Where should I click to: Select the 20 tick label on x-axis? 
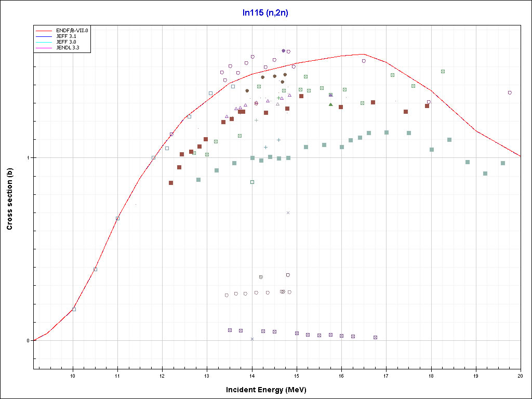pos(520,375)
